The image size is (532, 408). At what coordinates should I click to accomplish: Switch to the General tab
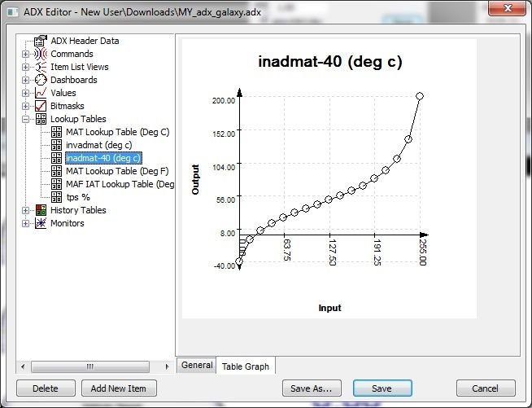coord(196,366)
